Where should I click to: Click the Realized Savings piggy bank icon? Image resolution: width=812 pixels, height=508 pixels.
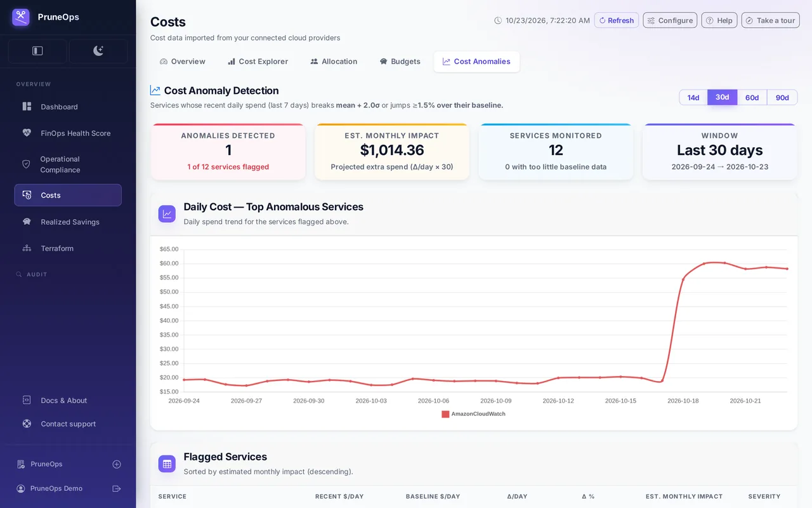[27, 222]
